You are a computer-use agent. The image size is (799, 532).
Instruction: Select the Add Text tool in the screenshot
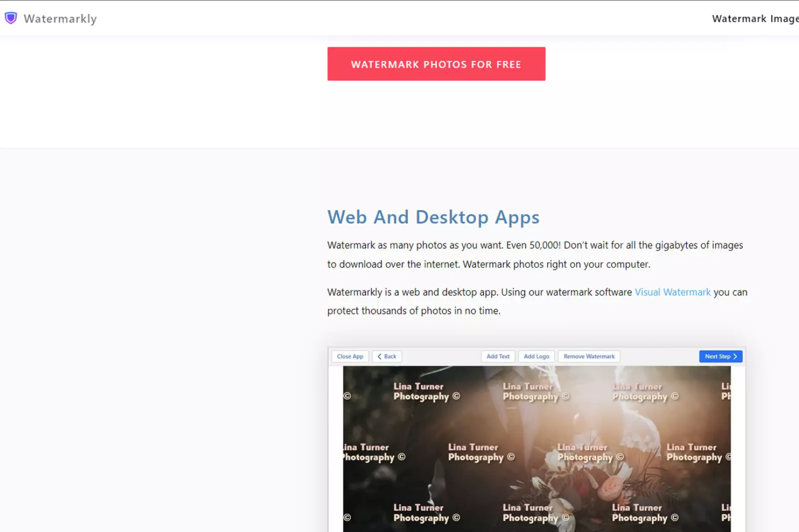(497, 356)
